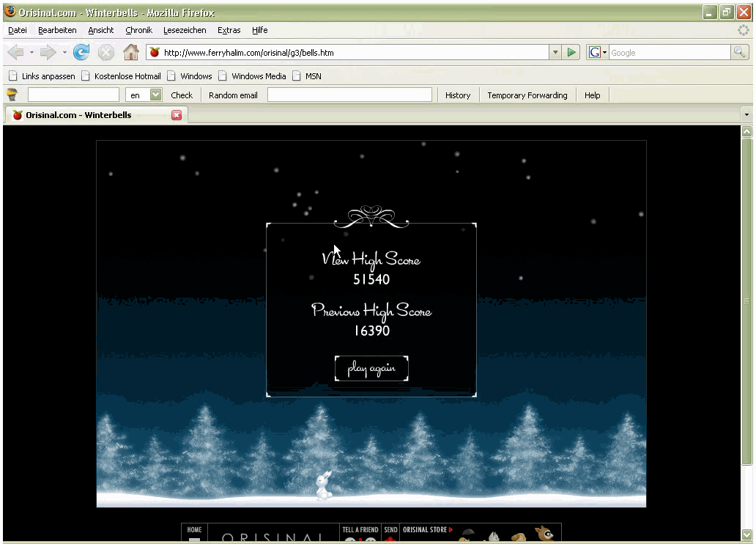Open the list all tabs dropdown
This screenshot has width=756, height=544.
[x=746, y=115]
